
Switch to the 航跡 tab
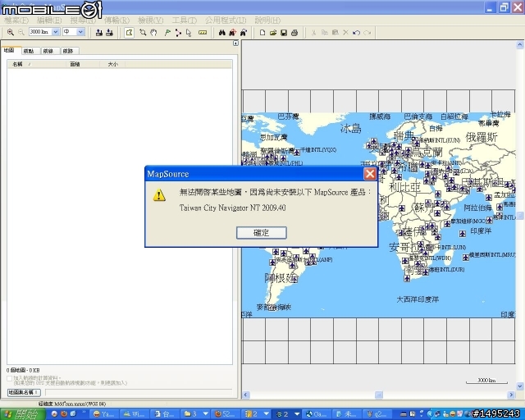click(x=68, y=51)
